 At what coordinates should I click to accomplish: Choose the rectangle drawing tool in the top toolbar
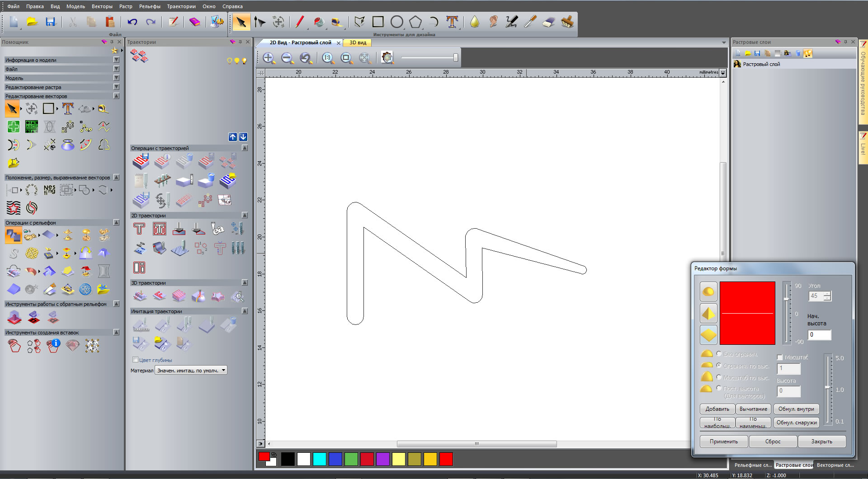pos(378,22)
